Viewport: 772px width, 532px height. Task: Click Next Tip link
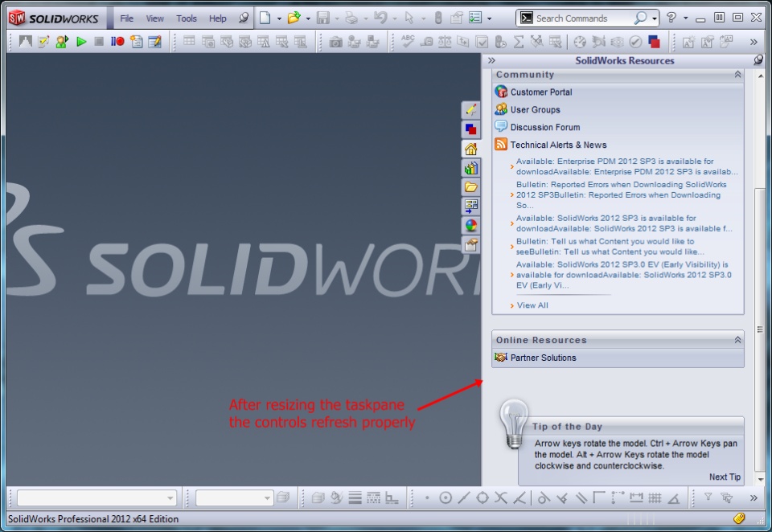(x=725, y=477)
